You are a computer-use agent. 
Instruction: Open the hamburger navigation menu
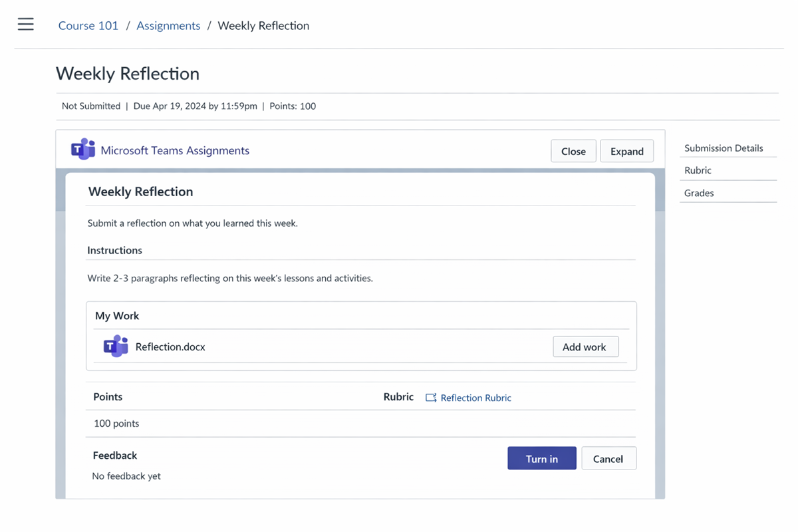coord(26,25)
